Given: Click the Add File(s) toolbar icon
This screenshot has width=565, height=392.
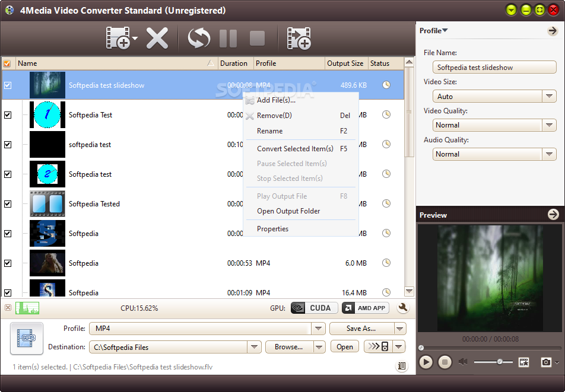Looking at the screenshot, I should click(118, 37).
